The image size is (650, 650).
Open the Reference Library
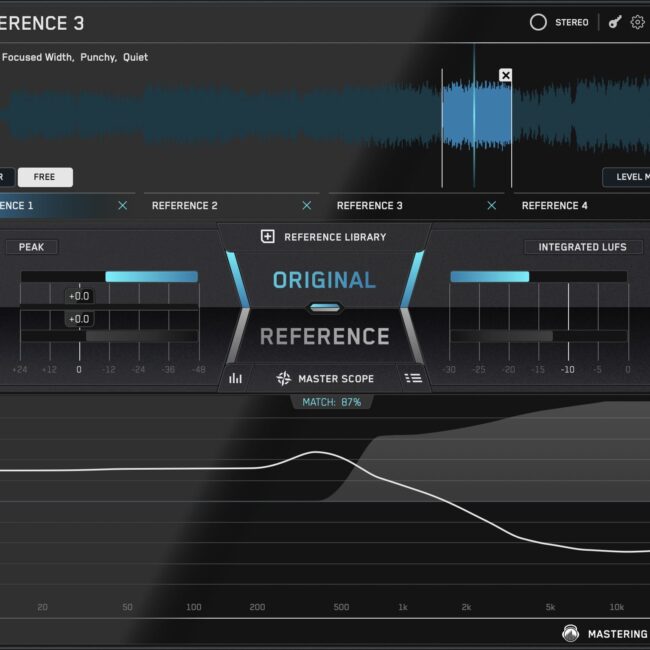(324, 237)
